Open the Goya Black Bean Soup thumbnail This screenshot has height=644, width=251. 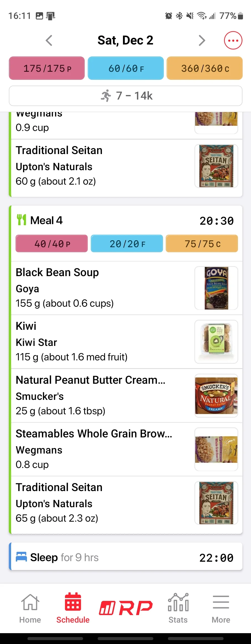[216, 288]
